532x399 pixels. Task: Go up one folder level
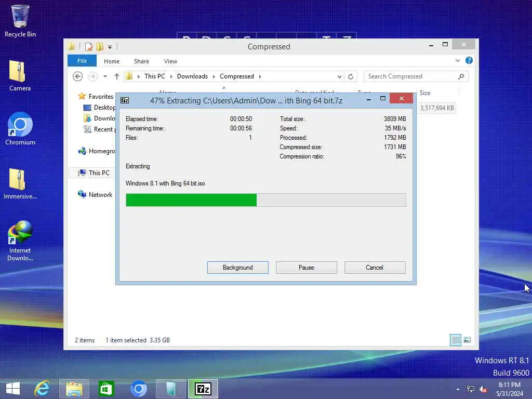[117, 76]
